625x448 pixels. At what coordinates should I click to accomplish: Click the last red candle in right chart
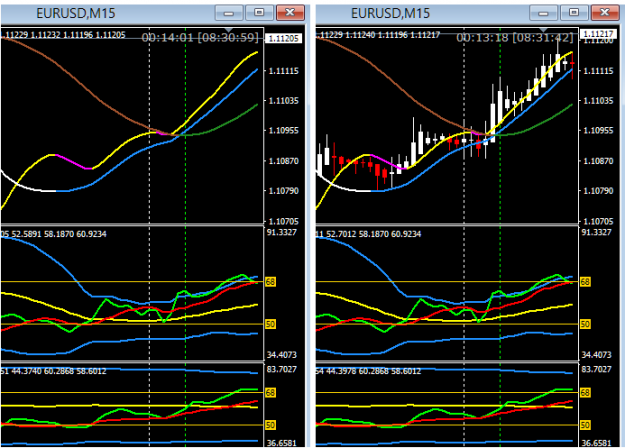point(572,66)
